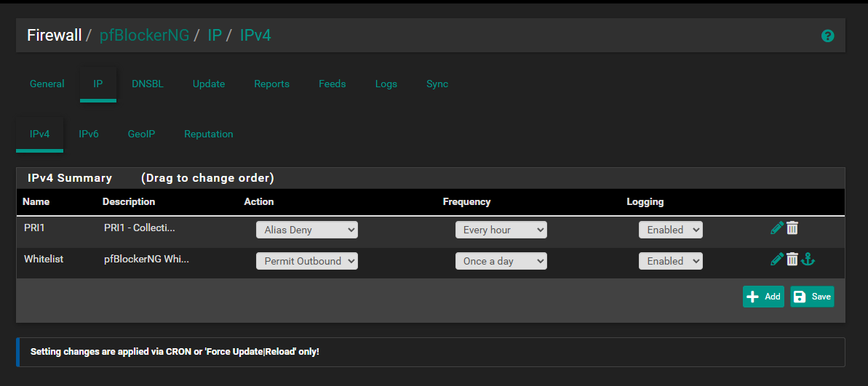
Task: Delete the PRI1 row with trash icon
Action: [792, 228]
